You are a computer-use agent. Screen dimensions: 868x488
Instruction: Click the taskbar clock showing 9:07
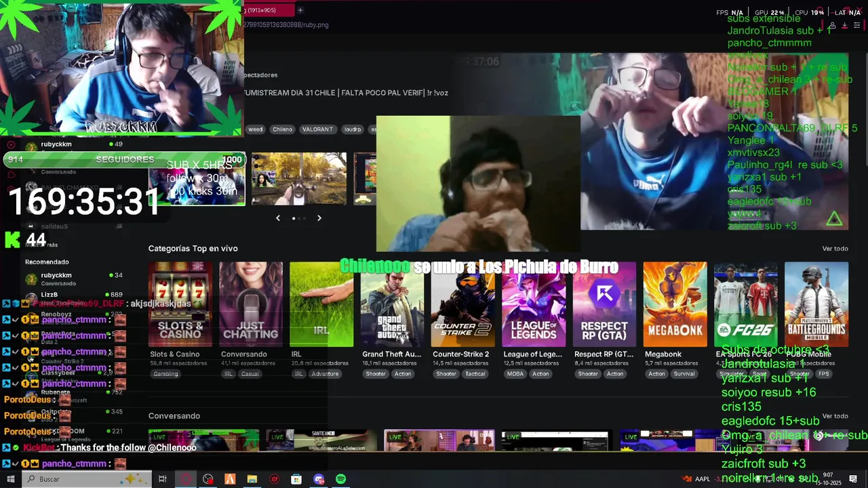[x=828, y=479]
